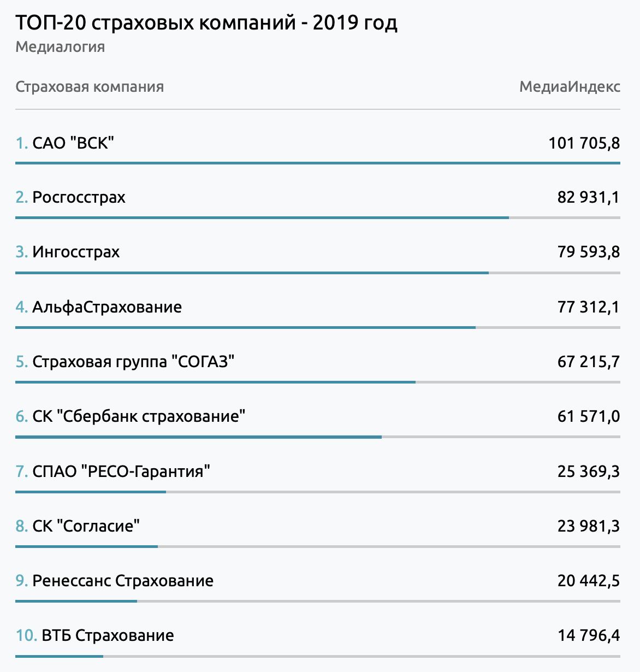Click the MediaIndex value 25 369,3
Screen dimensions: 640x672
(x=589, y=471)
